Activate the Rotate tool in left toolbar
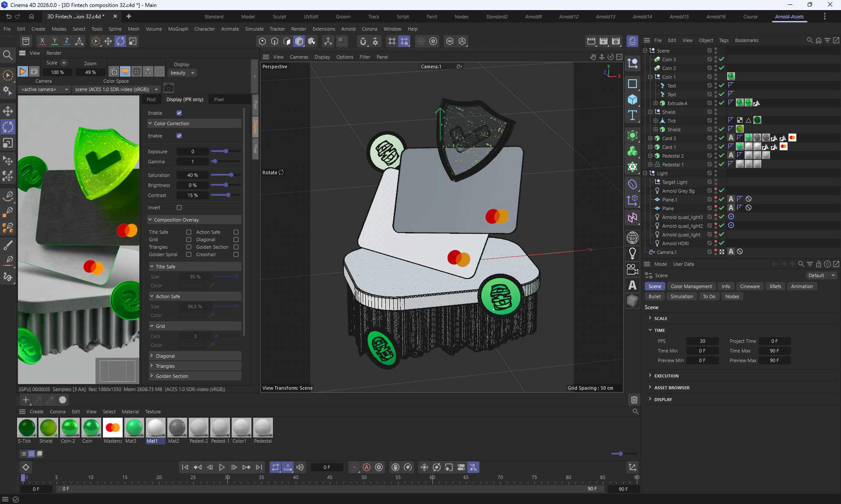Screen dimensions: 841x504 [x=8, y=127]
